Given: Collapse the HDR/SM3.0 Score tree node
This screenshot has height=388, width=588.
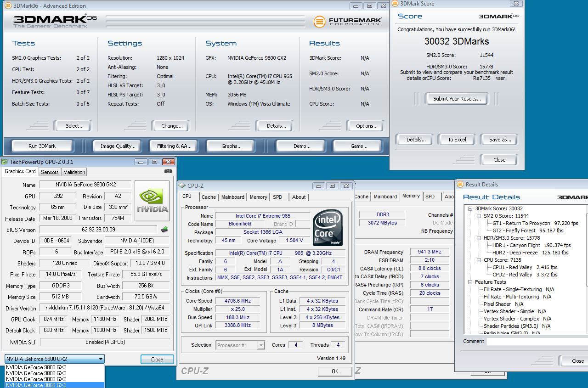Looking at the screenshot, I should tap(479, 238).
